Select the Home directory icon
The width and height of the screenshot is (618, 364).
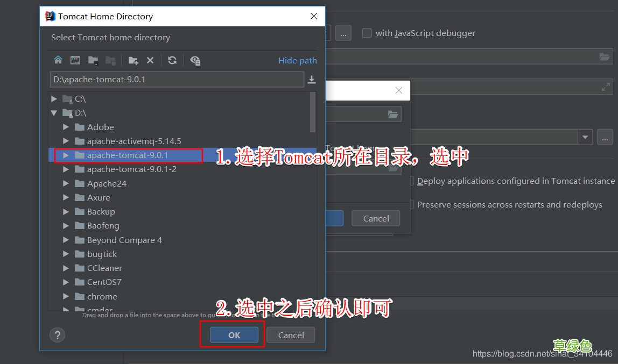coord(58,60)
